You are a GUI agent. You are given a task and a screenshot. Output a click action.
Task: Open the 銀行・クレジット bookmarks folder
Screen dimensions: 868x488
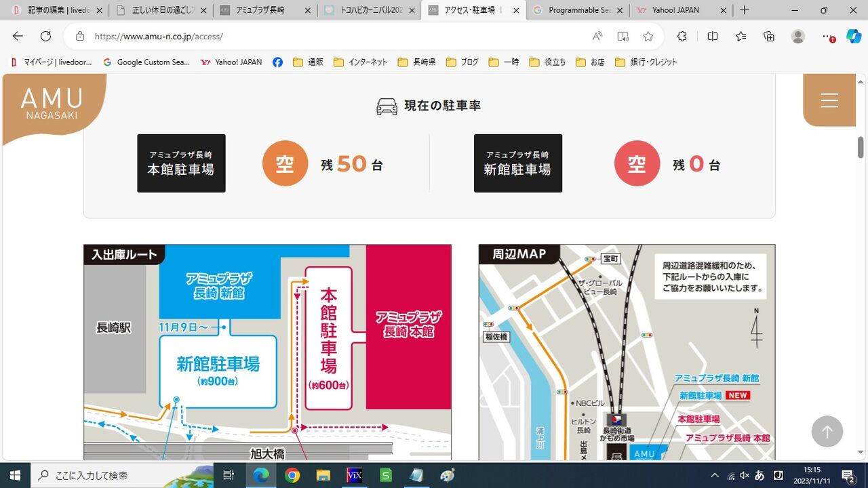646,62
